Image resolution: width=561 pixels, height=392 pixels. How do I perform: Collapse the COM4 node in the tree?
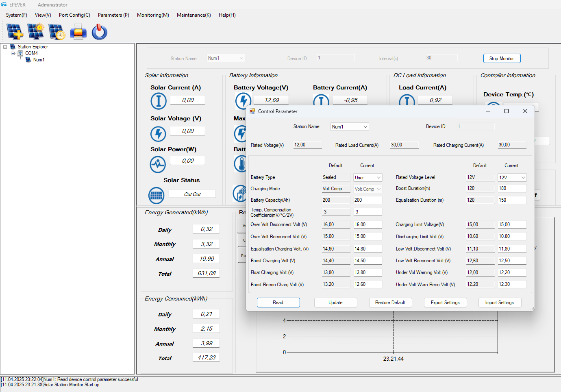point(13,53)
